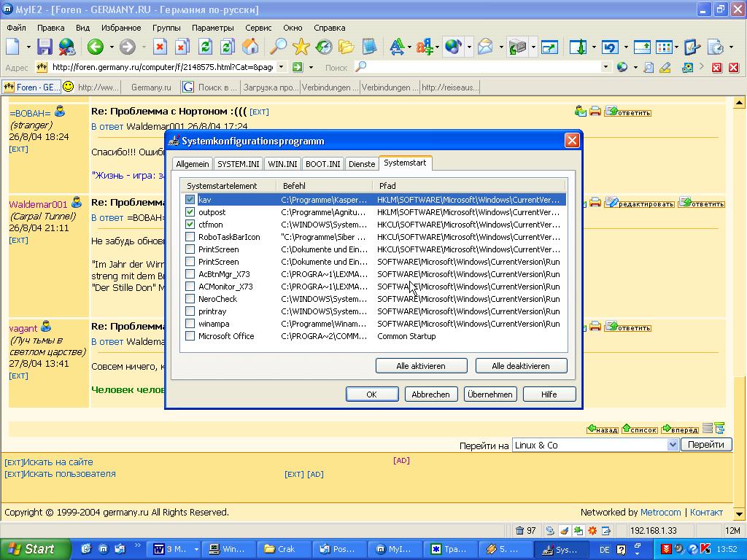Uncheck the ctfmon startup item
The height and width of the screenshot is (560, 747).
(x=190, y=225)
